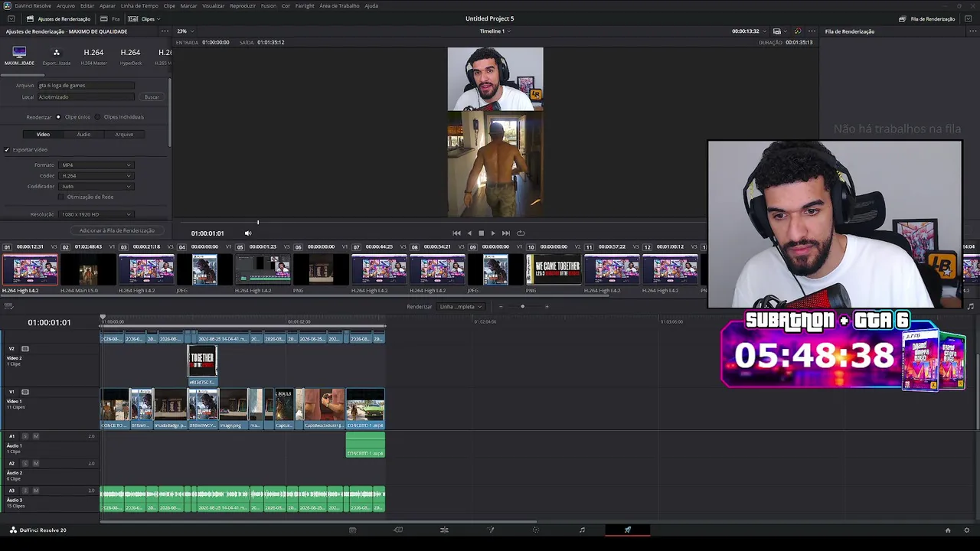Open the viewer zoom 23% dropdown
Screen dimensions: 980x551
[185, 31]
